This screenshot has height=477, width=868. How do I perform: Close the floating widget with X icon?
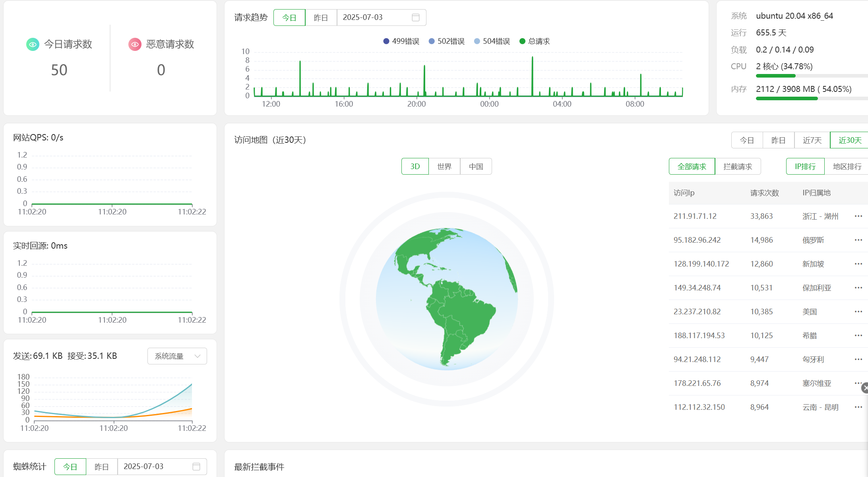coord(865,388)
